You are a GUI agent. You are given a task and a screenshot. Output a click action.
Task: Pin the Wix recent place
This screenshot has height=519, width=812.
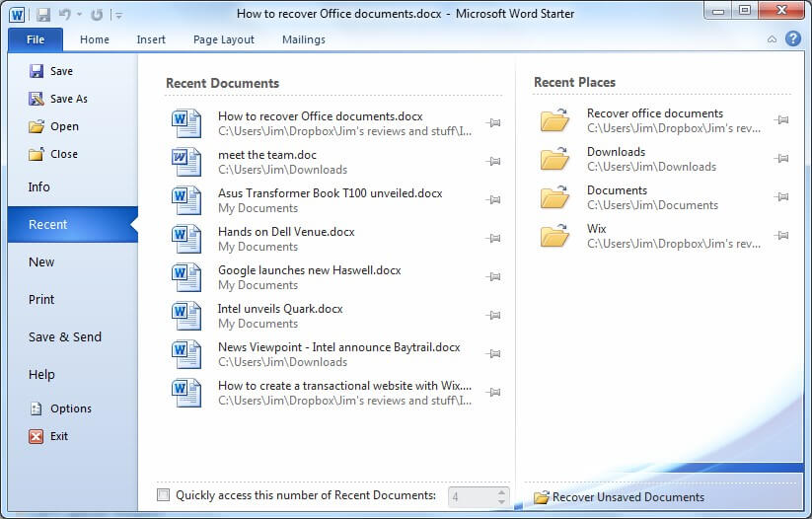781,235
